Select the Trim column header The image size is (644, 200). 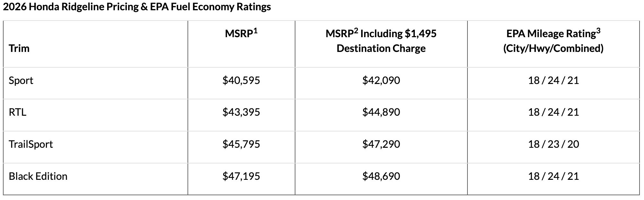19,48
